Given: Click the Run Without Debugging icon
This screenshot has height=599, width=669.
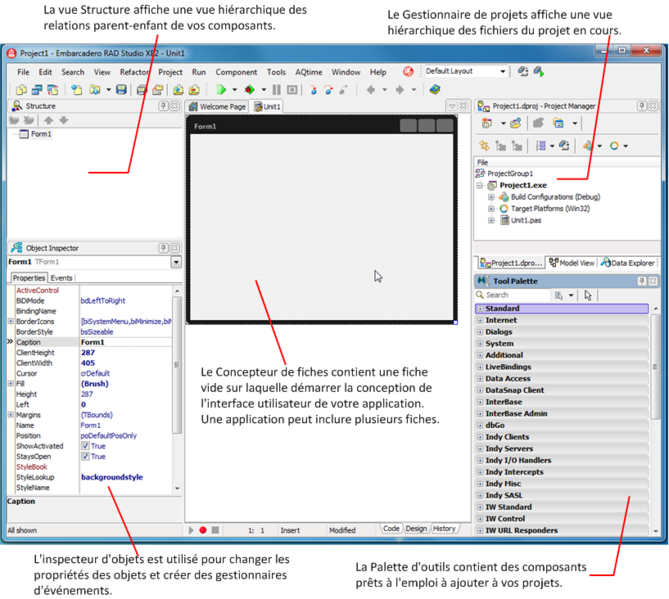Looking at the screenshot, I should click(250, 90).
